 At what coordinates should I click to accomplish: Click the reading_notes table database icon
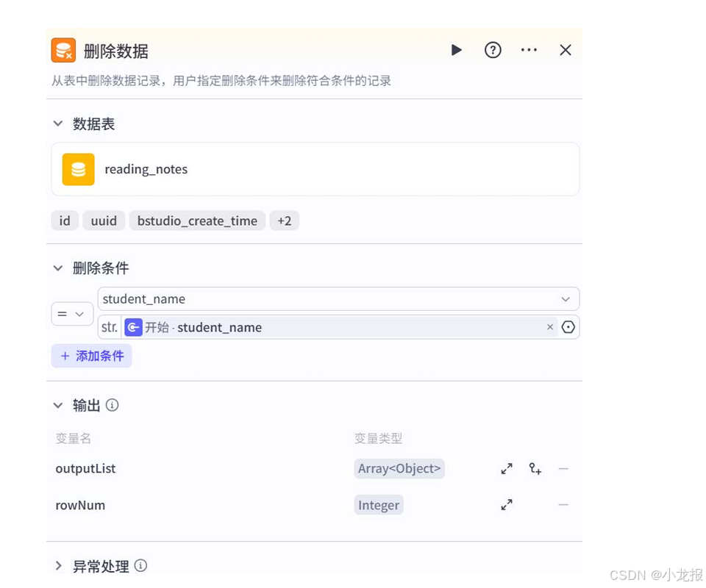pyautogui.click(x=78, y=169)
